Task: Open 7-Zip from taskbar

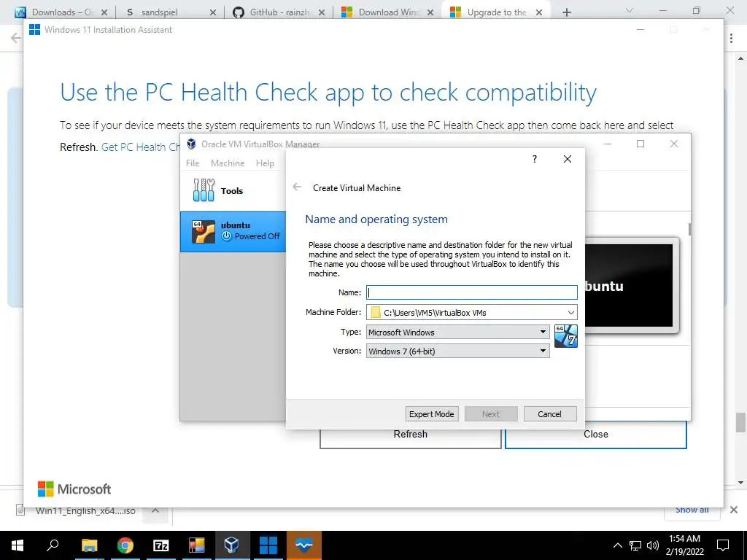Action: 160,545
